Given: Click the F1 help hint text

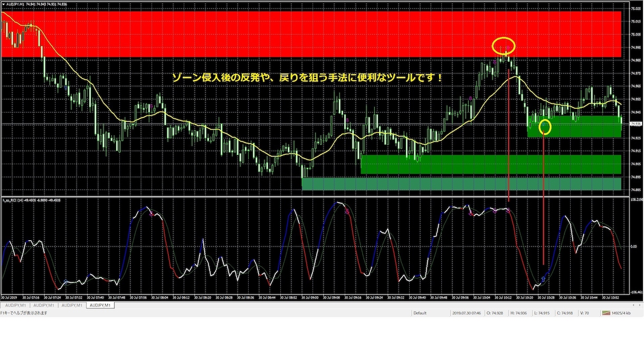Looking at the screenshot, I should pos(24,313).
